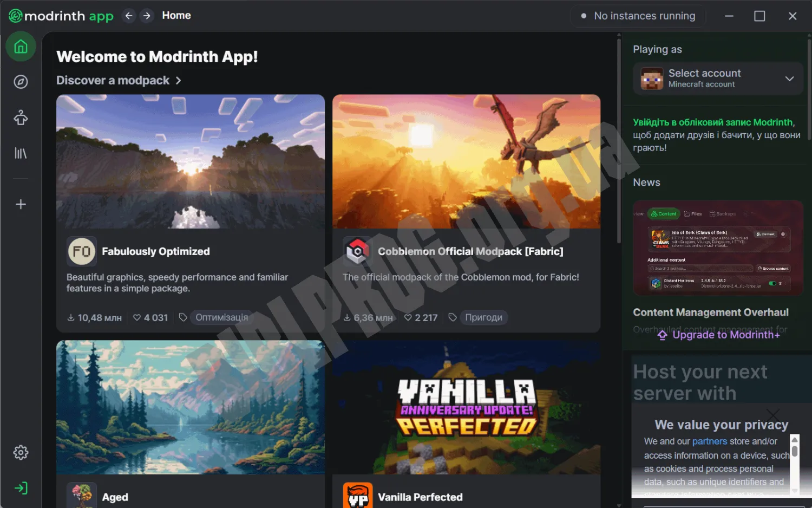Open Settings gear icon in the sidebar
812x508 pixels.
pyautogui.click(x=21, y=452)
